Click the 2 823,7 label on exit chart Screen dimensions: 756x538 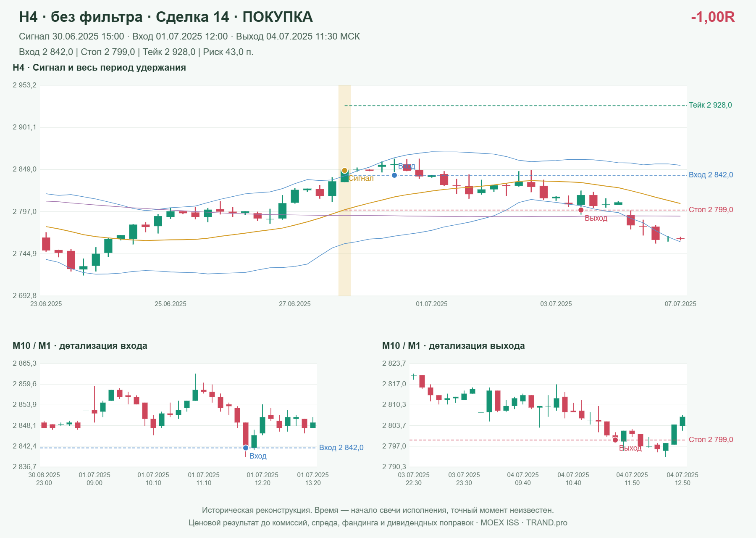(x=394, y=364)
